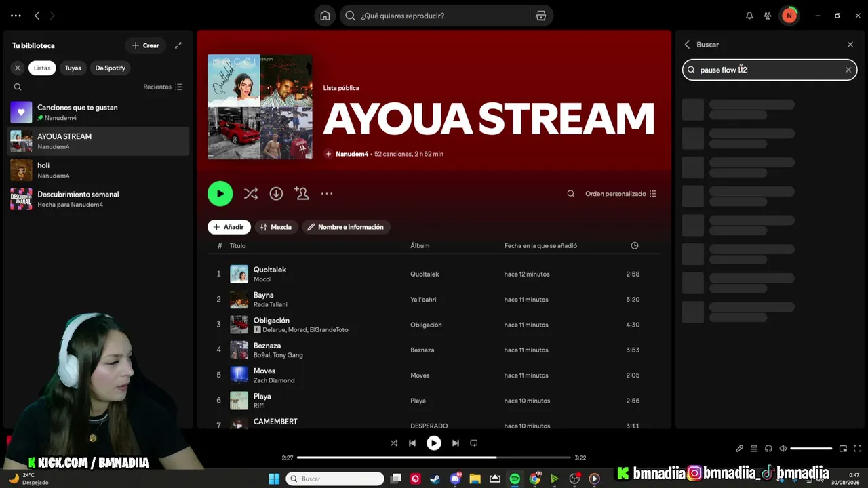Open the lyrics microphone icon
Viewport: 868px width, 488px height.
[x=739, y=449]
